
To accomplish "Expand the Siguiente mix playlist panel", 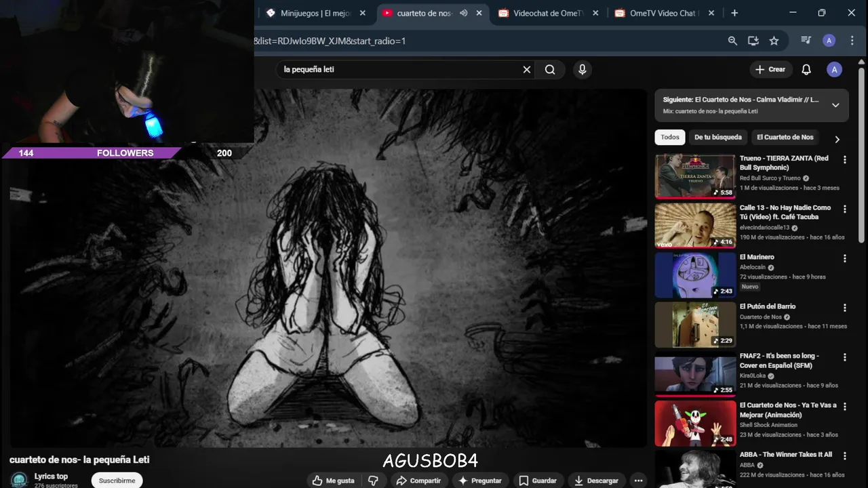I will 835,105.
